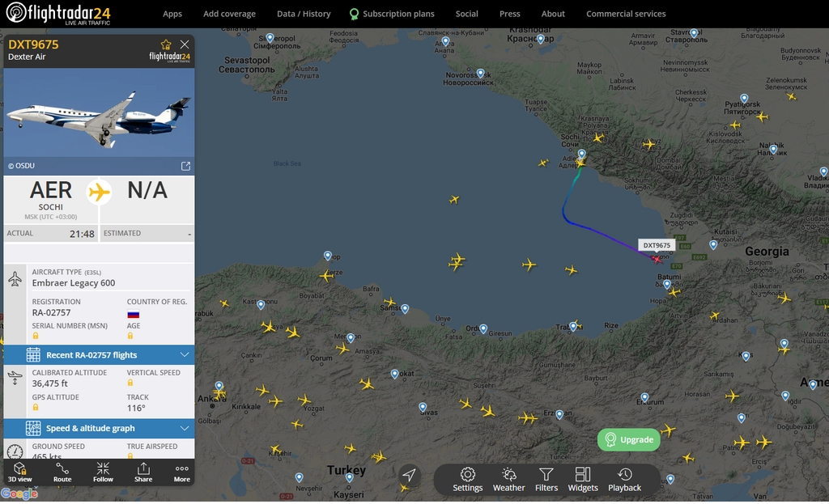The width and height of the screenshot is (829, 504).
Task: Click the locked Age padlock
Action: [x=130, y=336]
